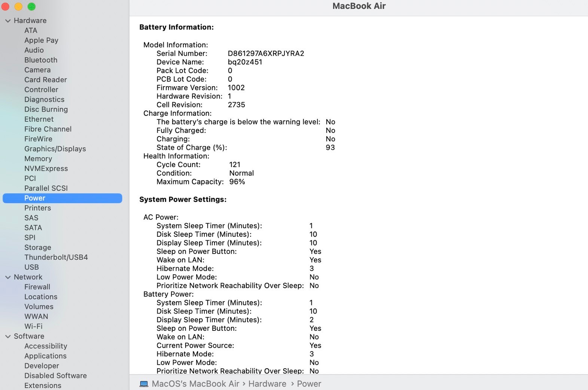
Task: Collapse the Software section chevron
Action: 8,336
